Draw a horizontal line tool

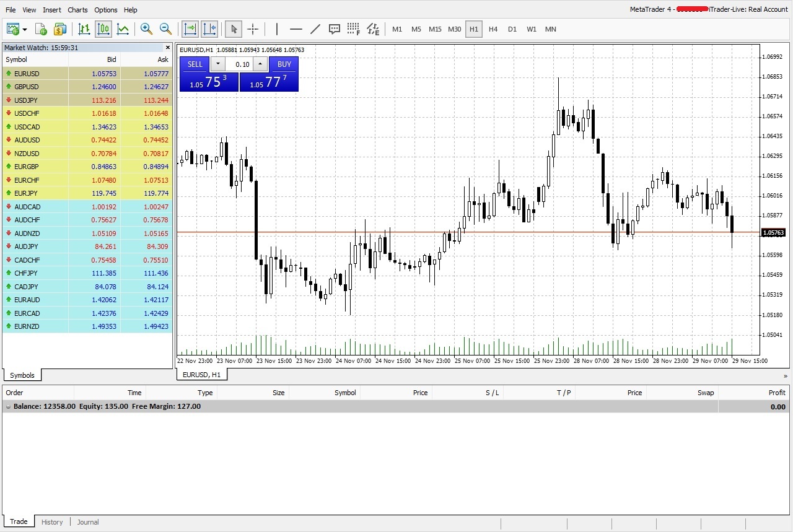[x=296, y=29]
